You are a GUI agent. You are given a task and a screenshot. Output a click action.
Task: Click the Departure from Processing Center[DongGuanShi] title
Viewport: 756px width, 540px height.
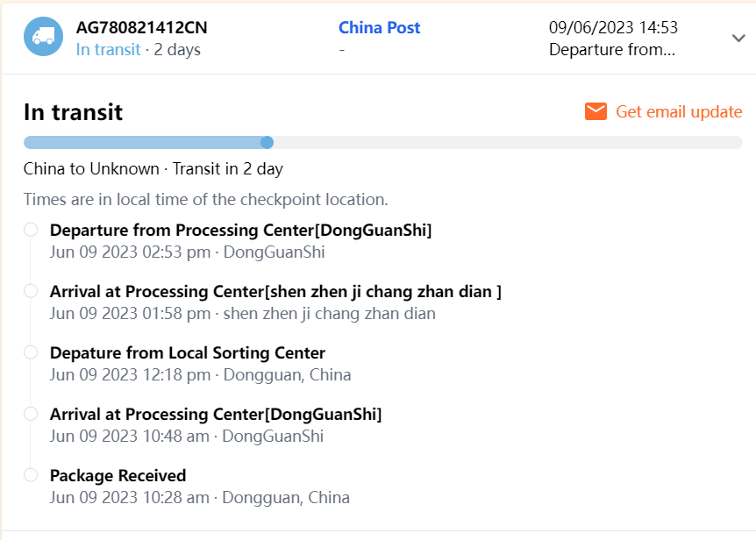click(240, 231)
